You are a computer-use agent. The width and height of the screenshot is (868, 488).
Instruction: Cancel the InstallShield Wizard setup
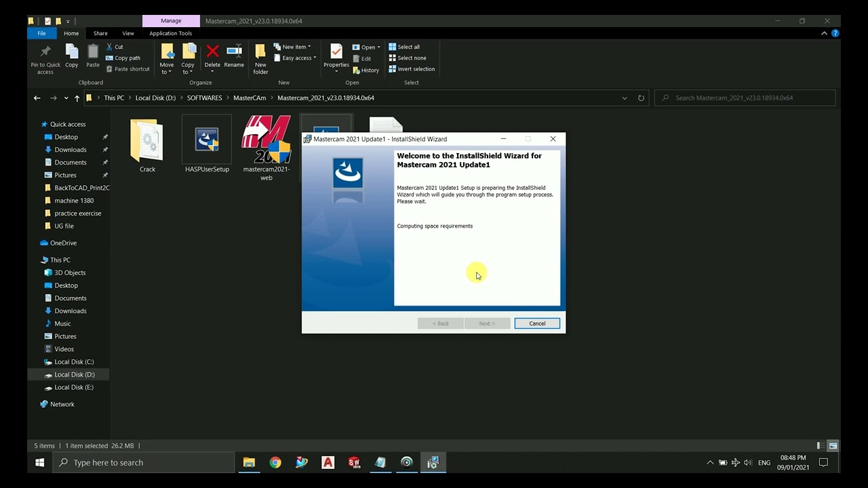(x=537, y=323)
